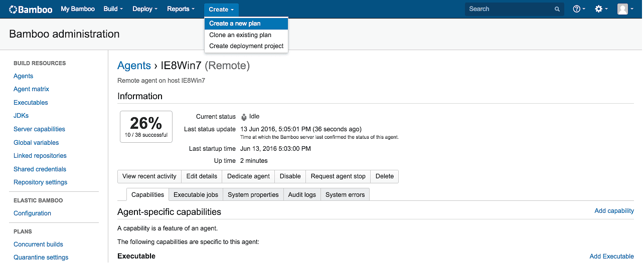Expand the Reports dropdown menu
The height and width of the screenshot is (263, 644).
(x=181, y=9)
